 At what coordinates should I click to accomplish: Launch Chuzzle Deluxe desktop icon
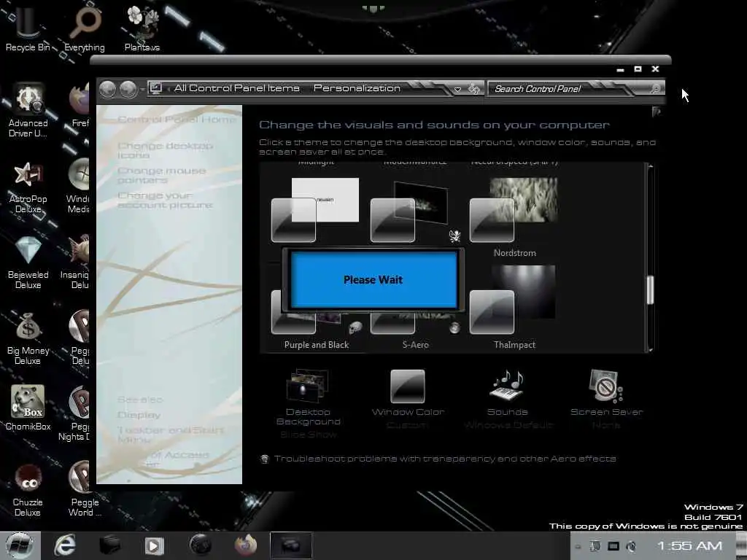coord(28,489)
